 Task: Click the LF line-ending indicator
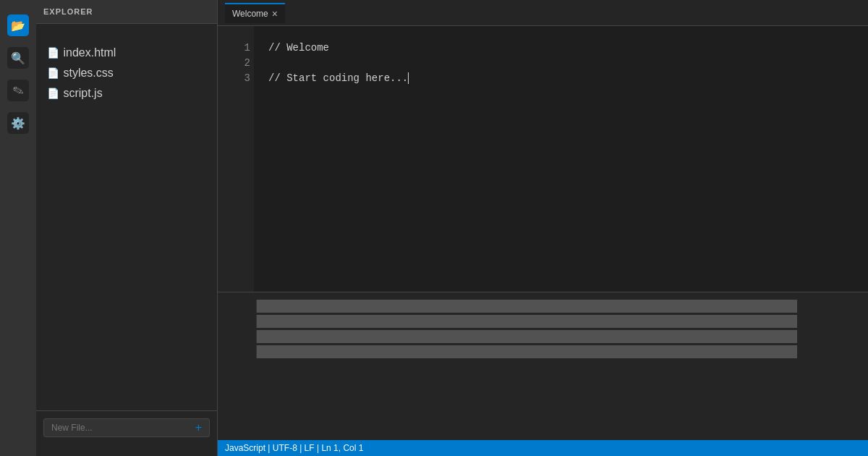[310, 448]
